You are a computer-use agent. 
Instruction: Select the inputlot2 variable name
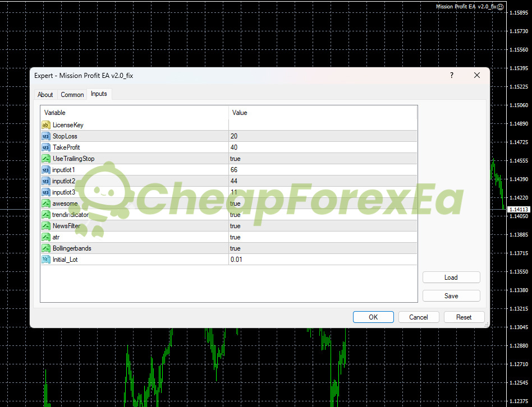[63, 181]
